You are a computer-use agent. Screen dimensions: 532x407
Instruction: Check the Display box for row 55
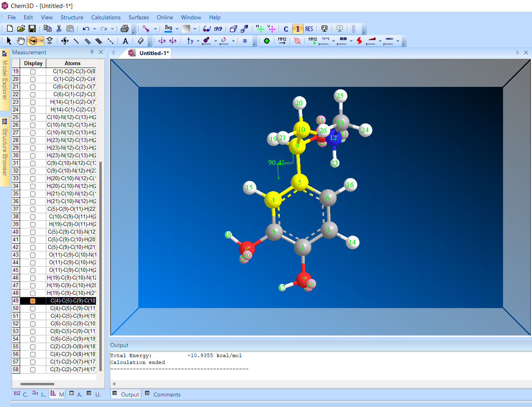33,347
